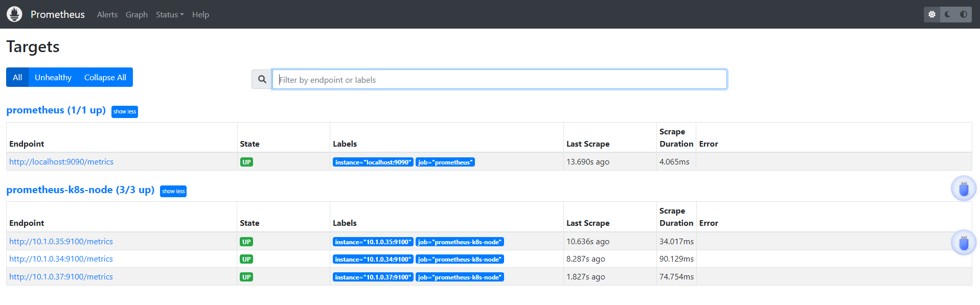Click Error column header in prometheus-k8s-node table
The width and height of the screenshot is (980, 305).
click(709, 223)
